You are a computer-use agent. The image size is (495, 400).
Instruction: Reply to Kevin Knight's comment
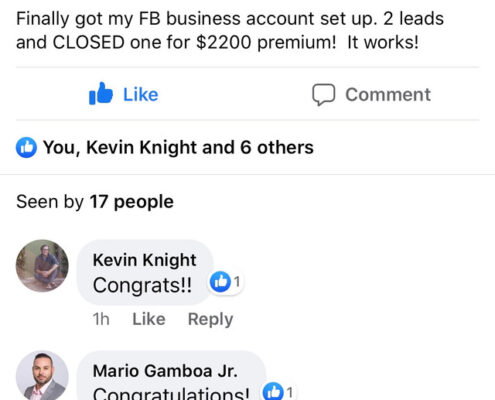pyautogui.click(x=210, y=319)
